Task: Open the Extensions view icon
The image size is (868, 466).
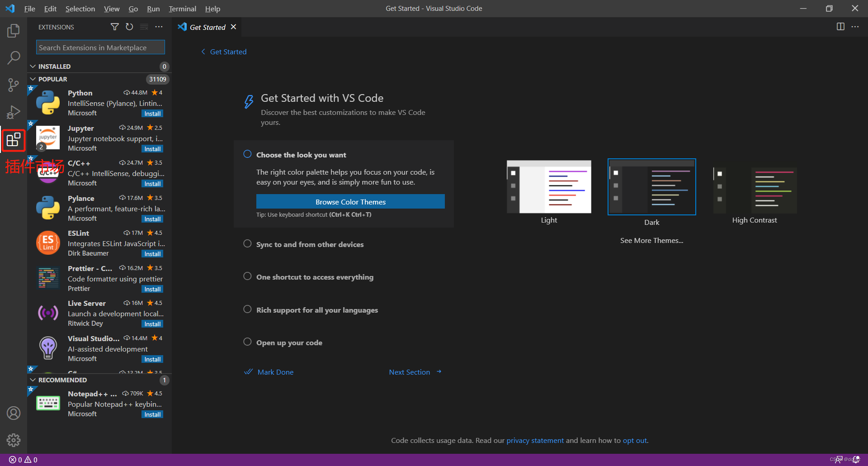Action: [x=14, y=140]
